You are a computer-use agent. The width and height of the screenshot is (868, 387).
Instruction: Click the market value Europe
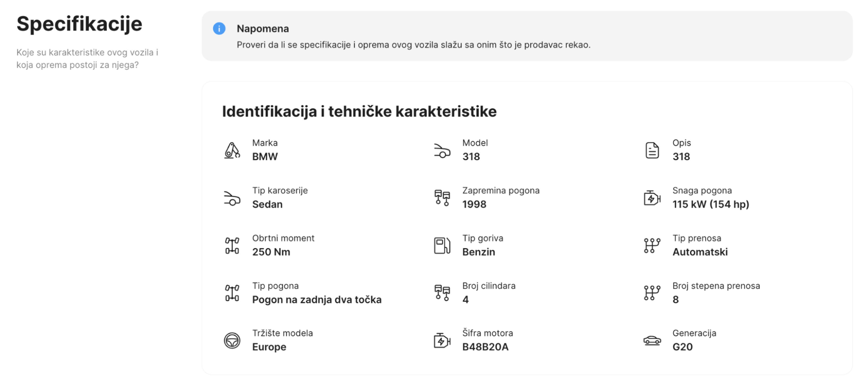[269, 347]
